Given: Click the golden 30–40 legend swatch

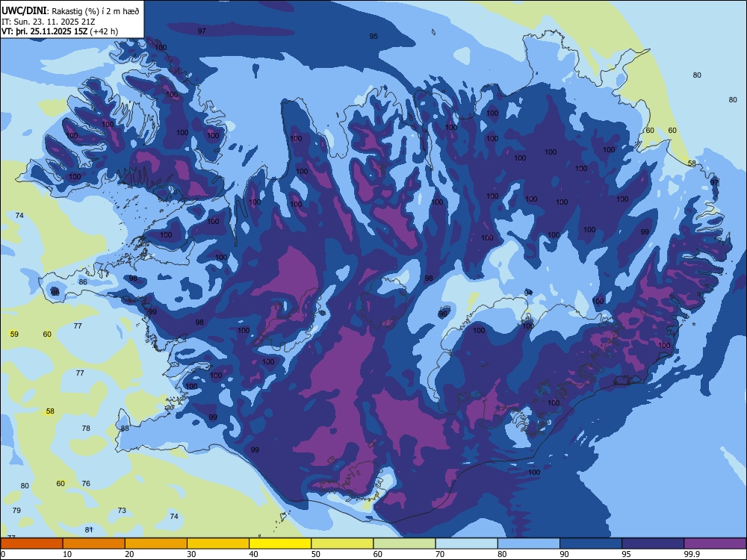Looking at the screenshot, I should pyautogui.click(x=218, y=544).
